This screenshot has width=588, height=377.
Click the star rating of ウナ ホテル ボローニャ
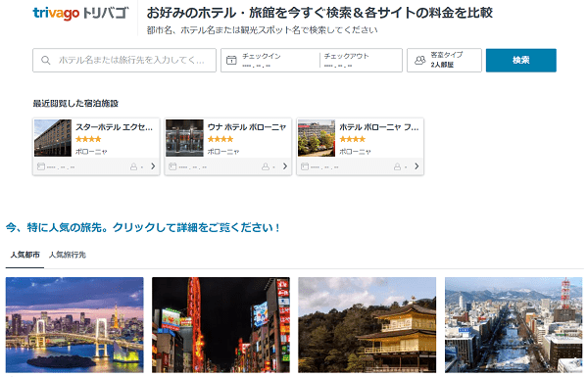(x=220, y=139)
